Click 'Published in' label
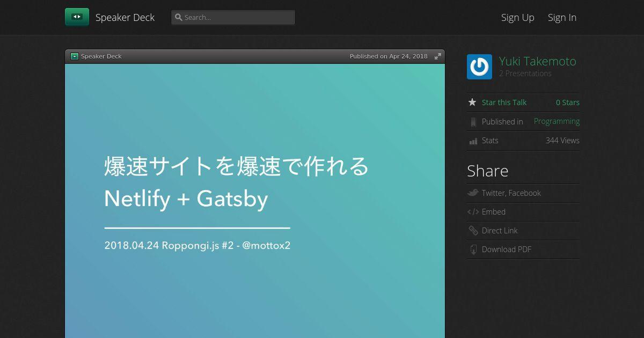Screen dimensions: 644x338 coord(502,122)
